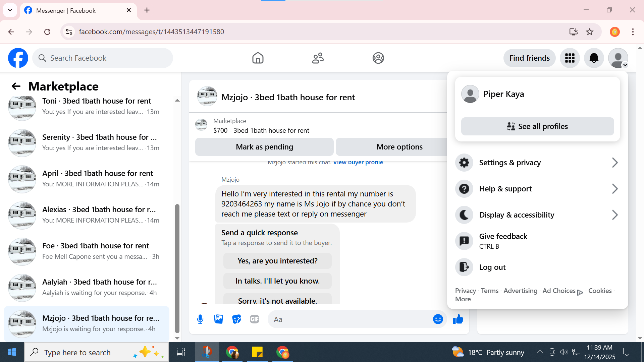Open the Groups icon in top navigation
644x362 pixels.
pos(378,58)
